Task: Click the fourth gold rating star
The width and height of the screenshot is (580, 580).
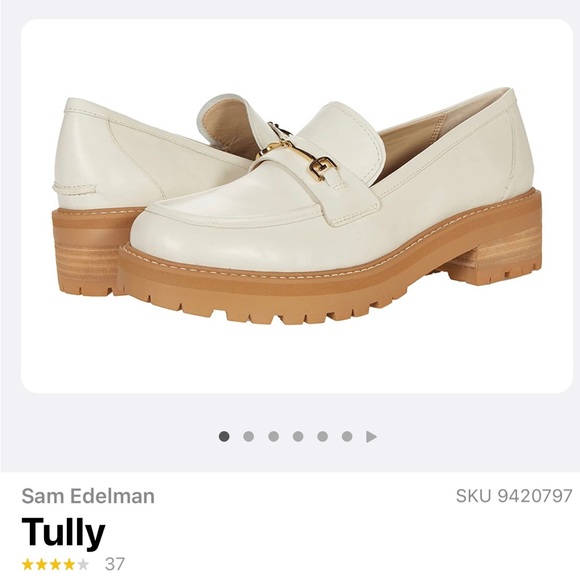Action: click(70, 565)
